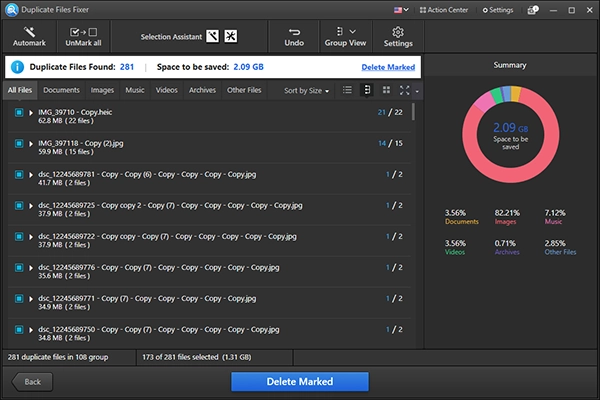Viewport: 600px width, 400px height.
Task: Click Duplicate Files Fixer app logo
Action: 11,10
